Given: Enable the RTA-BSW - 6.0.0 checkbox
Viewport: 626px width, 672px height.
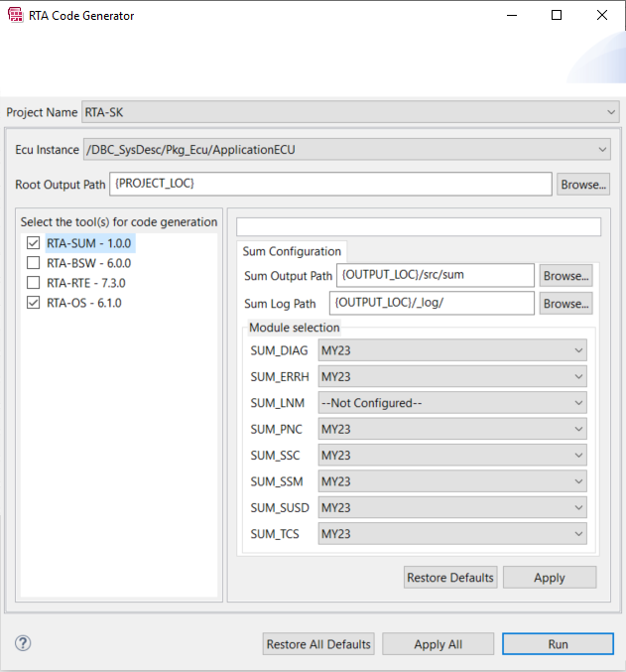Looking at the screenshot, I should pyautogui.click(x=33, y=263).
